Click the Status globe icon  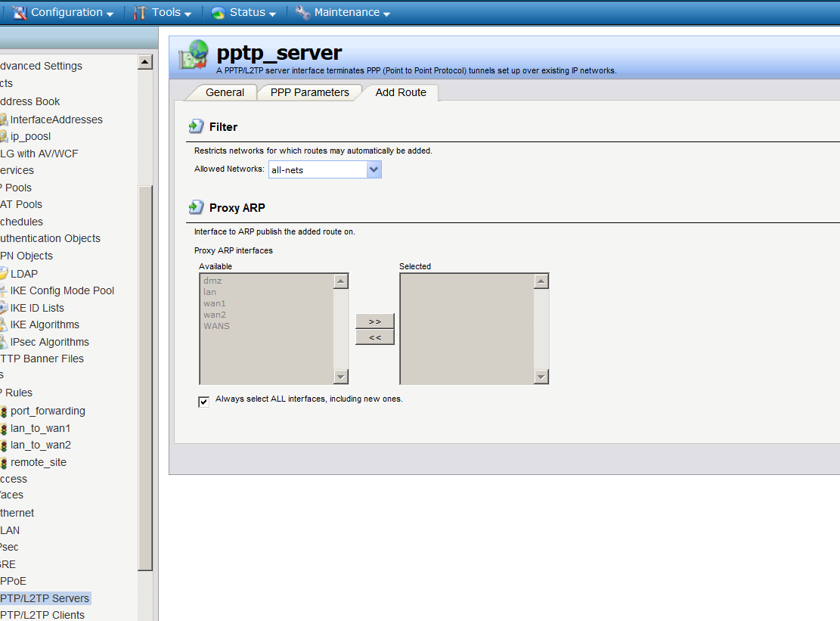click(218, 13)
